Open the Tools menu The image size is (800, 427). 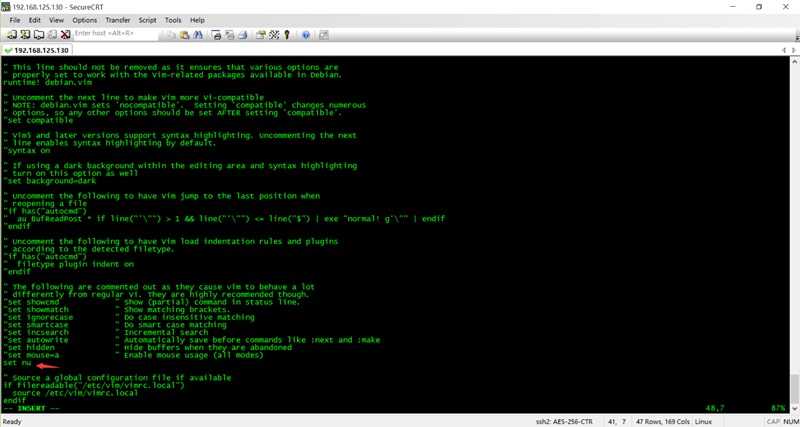pos(173,20)
